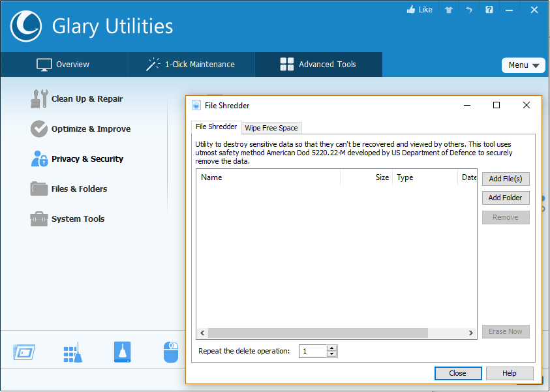Choose the Privacy & Security category
Image resolution: width=550 pixels, height=392 pixels.
pyautogui.click(x=77, y=159)
